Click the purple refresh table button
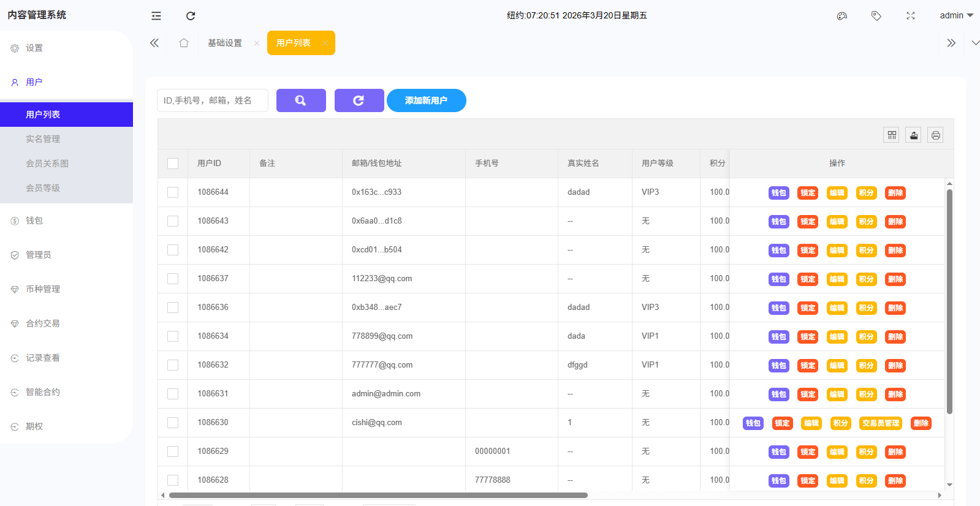The width and height of the screenshot is (980, 506). point(359,100)
